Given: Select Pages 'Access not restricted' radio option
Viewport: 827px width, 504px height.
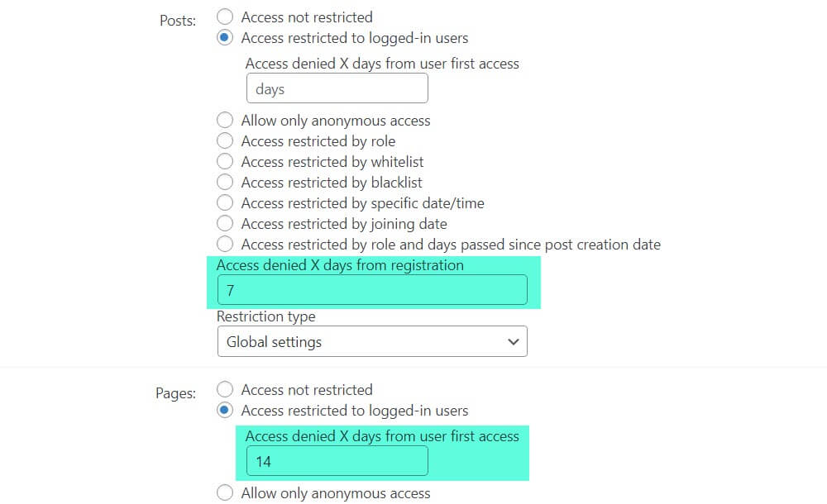Looking at the screenshot, I should pyautogui.click(x=225, y=390).
